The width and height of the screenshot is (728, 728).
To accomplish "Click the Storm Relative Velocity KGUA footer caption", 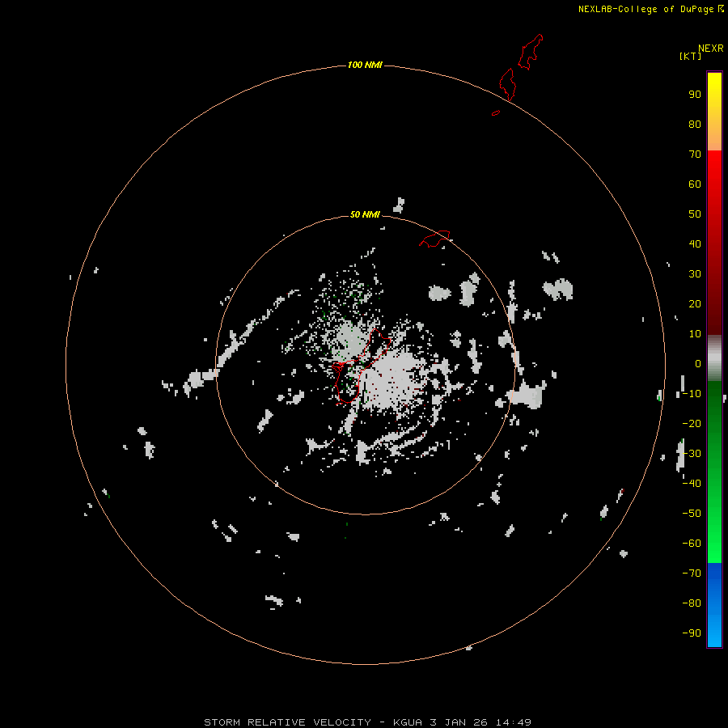I will [367, 722].
